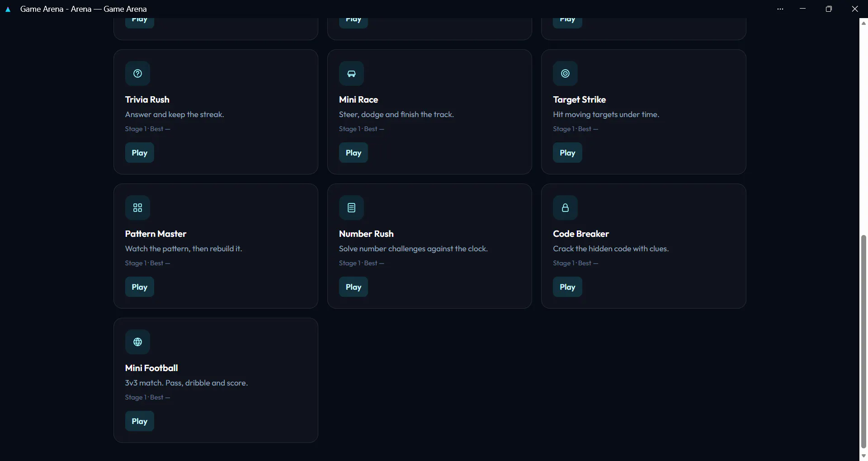This screenshot has height=461, width=868.
Task: Click the Target Strike bullseye icon
Action: point(565,73)
